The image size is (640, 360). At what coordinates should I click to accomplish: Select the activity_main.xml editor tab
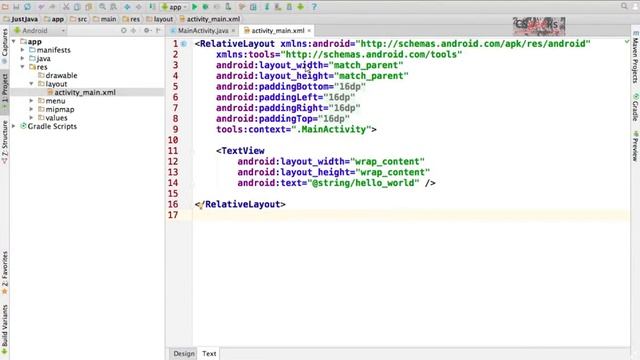[278, 31]
